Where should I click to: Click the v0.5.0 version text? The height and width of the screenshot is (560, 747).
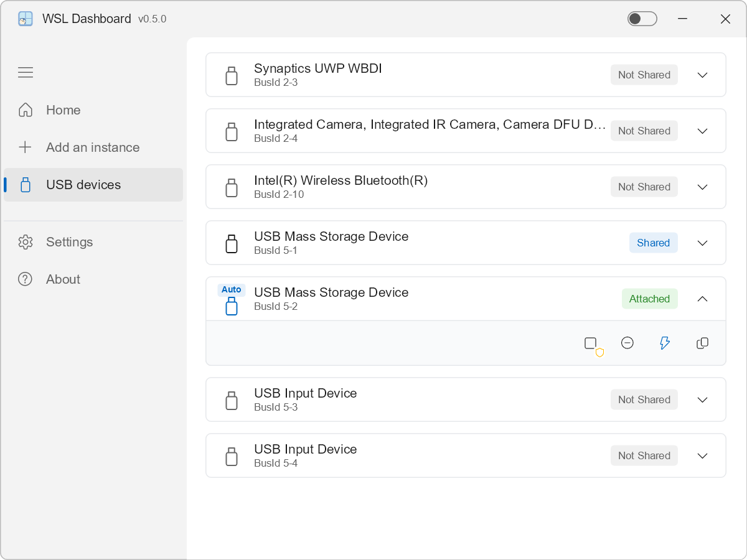click(x=153, y=19)
